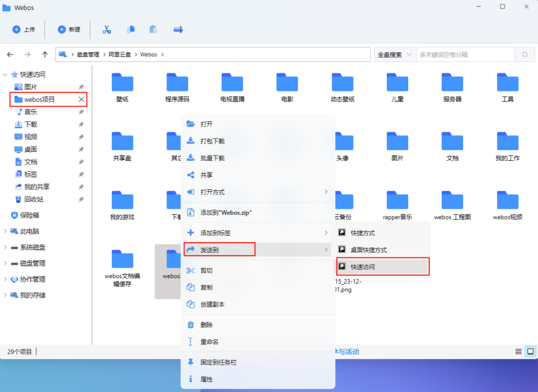Select the Cut scissors tool in the toolbar

tap(107, 29)
